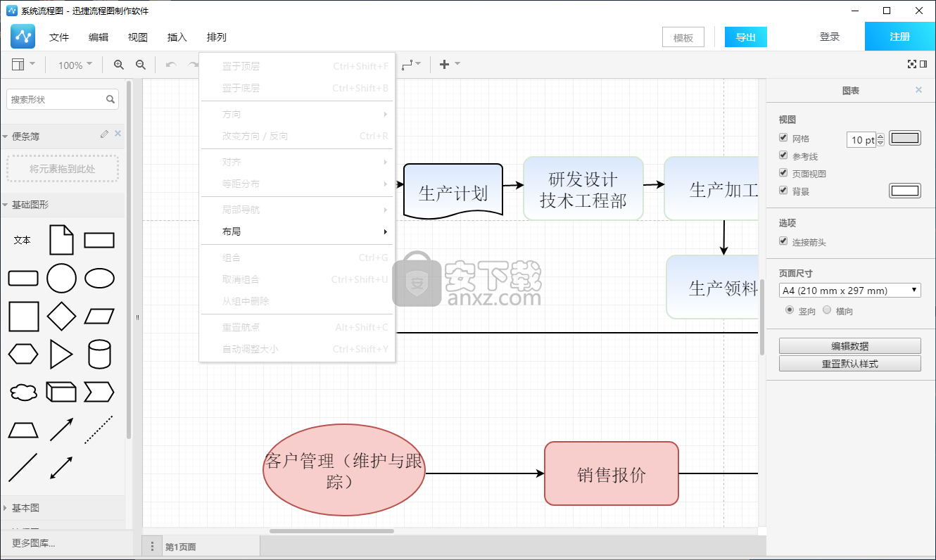The image size is (936, 560).
Task: Toggle the 连接箭头 checkbox
Action: [783, 241]
